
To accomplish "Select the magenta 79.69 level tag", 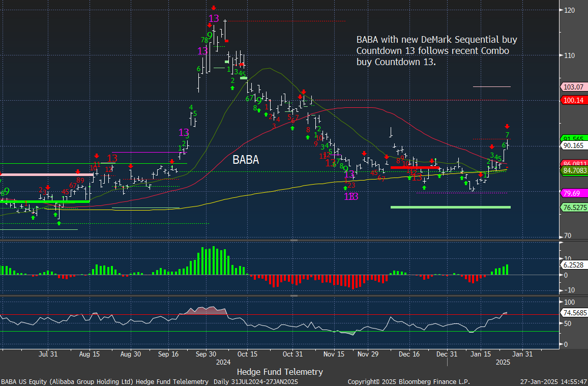I will pyautogui.click(x=574, y=193).
